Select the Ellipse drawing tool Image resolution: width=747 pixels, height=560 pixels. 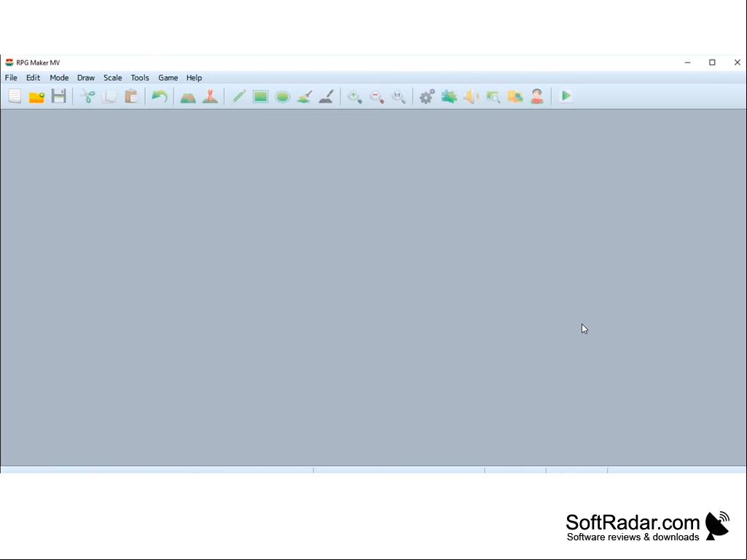tap(283, 97)
